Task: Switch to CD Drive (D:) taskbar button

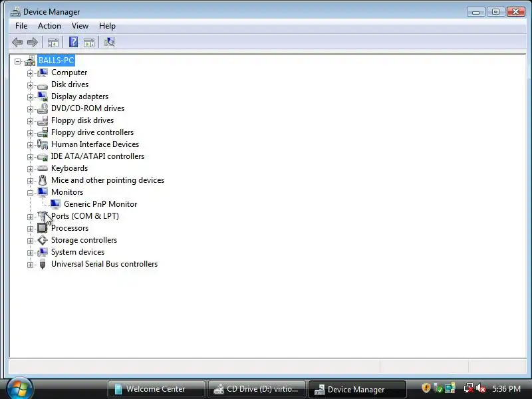Action: 257,389
